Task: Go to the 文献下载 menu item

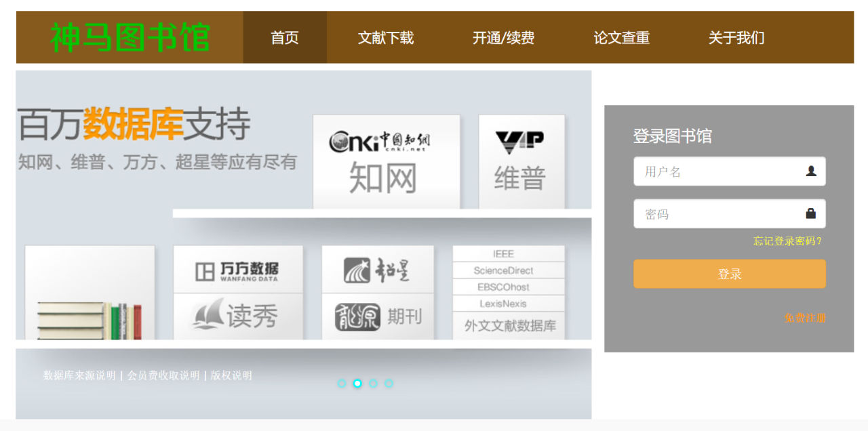Action: [x=386, y=37]
